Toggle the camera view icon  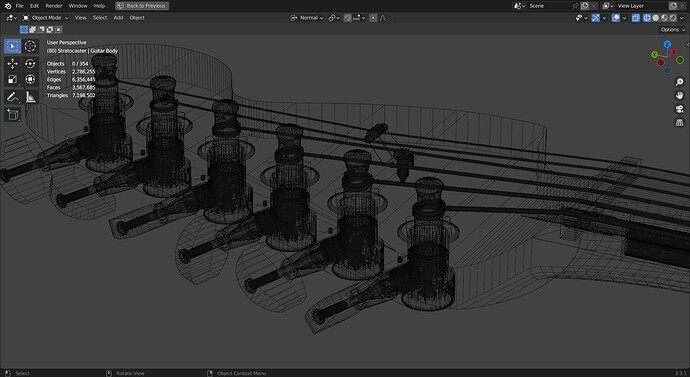(679, 109)
